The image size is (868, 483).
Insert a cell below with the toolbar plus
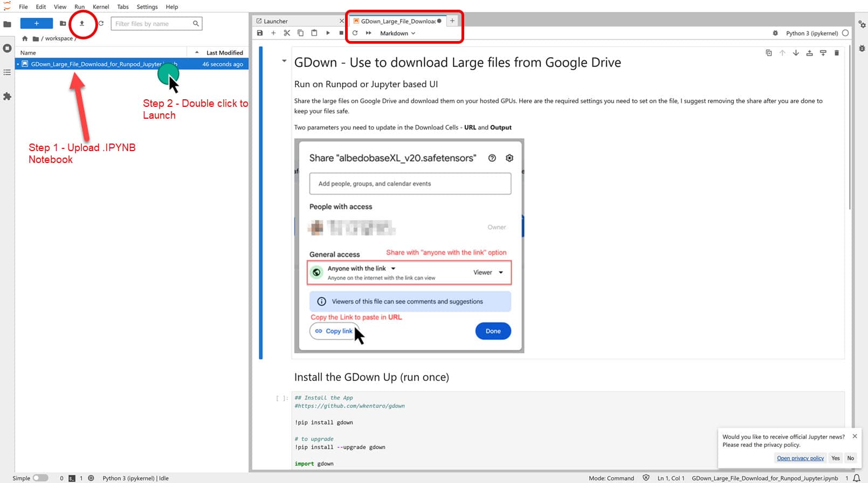(x=273, y=33)
